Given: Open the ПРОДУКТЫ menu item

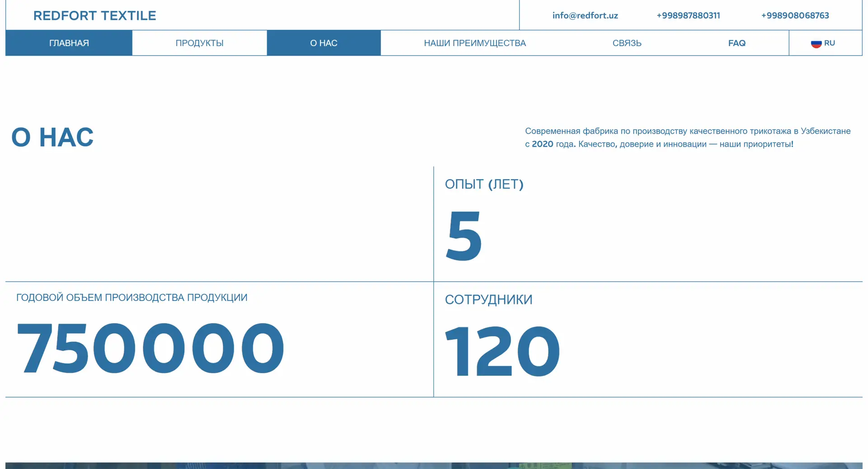Looking at the screenshot, I should pos(199,43).
